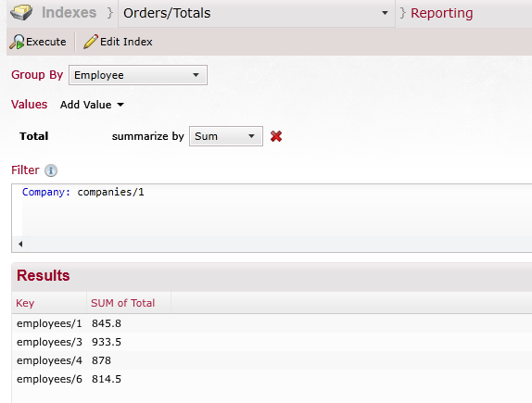Select the employees/1 result row
Image resolution: width=532 pixels, height=403 pixels.
click(x=272, y=323)
